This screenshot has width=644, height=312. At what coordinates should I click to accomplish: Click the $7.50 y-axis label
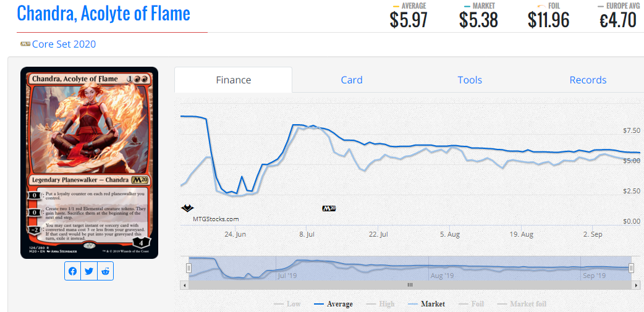click(631, 131)
